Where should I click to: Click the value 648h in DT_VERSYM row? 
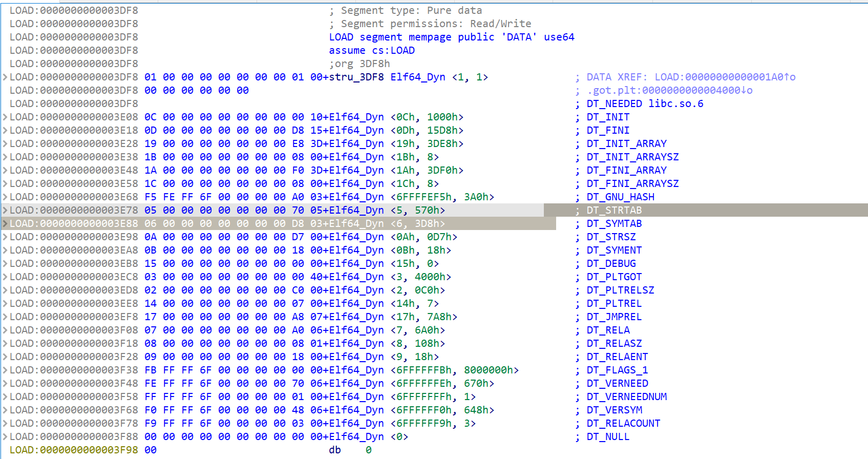[x=476, y=410]
